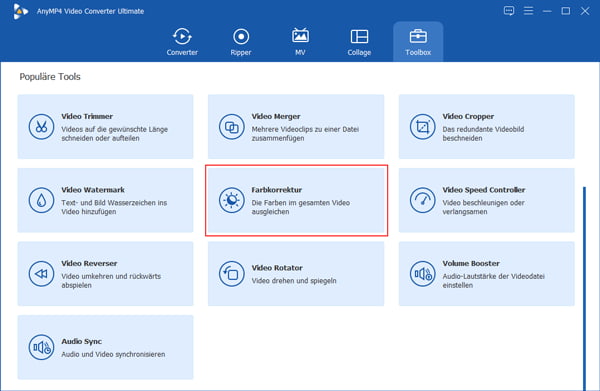600x391 pixels.
Task: Select the Toolbox tab
Action: 418,42
